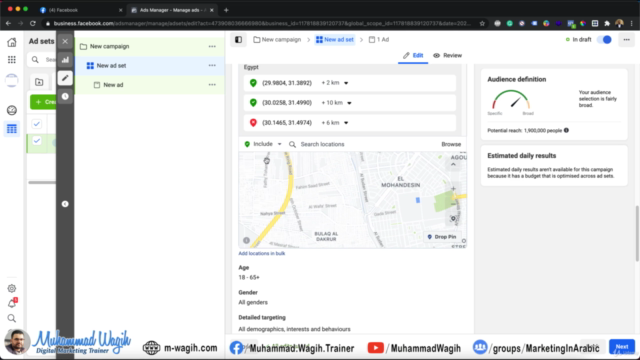Open the charts view icon
This screenshot has width=640, height=360.
pos(65,60)
